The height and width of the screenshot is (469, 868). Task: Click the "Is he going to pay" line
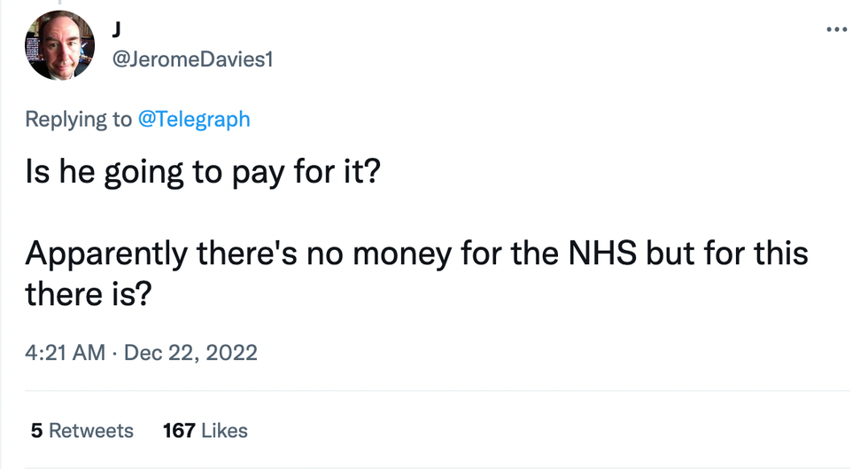pos(202,171)
